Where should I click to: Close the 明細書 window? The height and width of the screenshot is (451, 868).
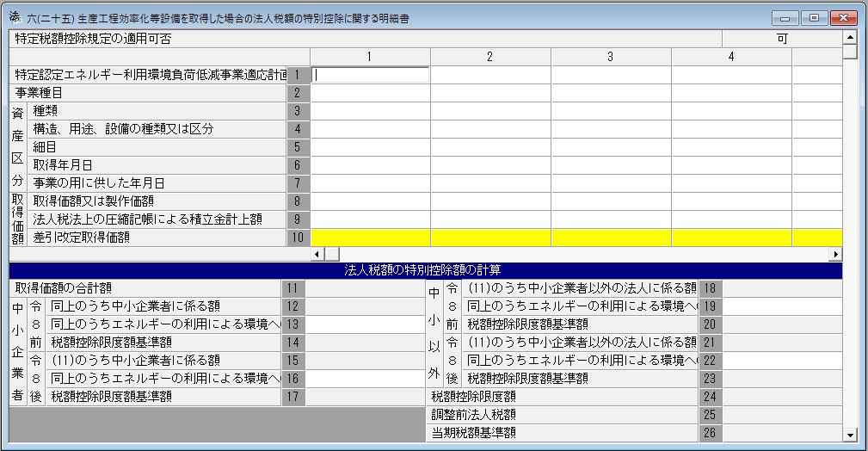(844, 18)
